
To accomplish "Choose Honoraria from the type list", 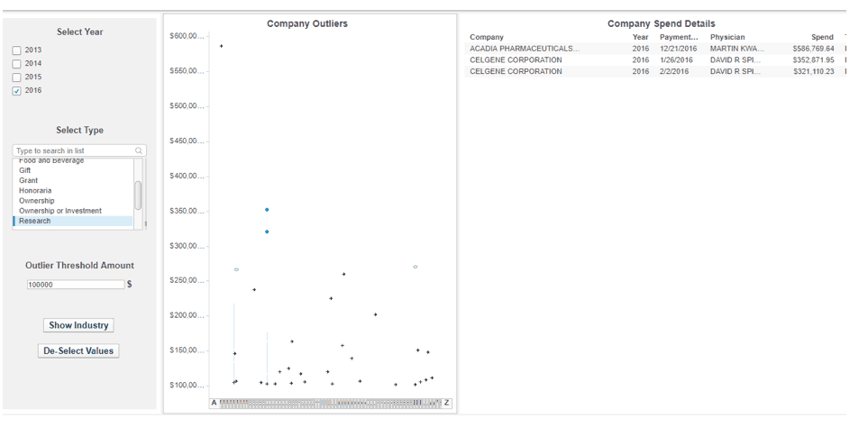I will click(35, 191).
